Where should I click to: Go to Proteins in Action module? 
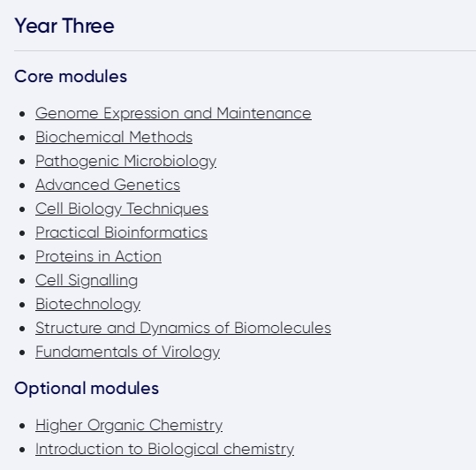pos(98,256)
